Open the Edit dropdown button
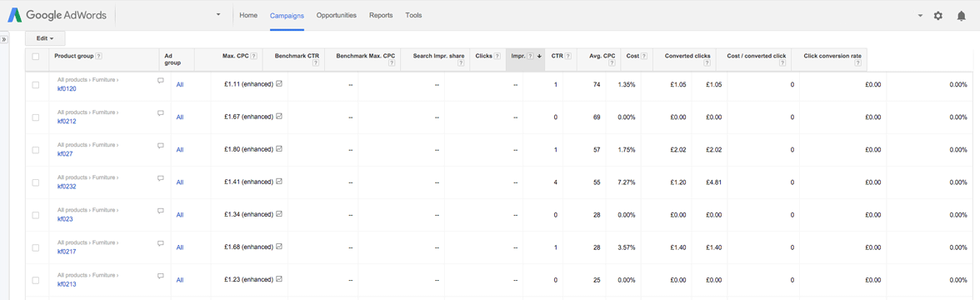This screenshot has width=980, height=300. [x=45, y=38]
